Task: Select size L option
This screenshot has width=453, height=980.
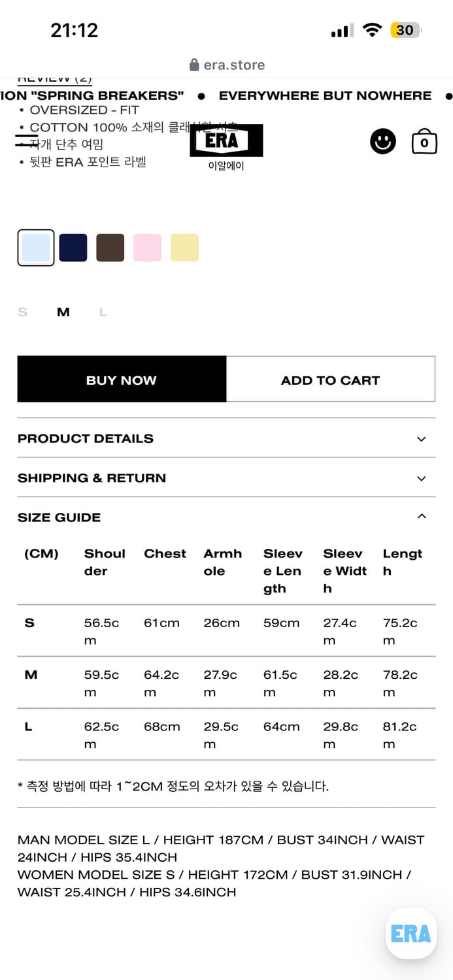Action: coord(103,312)
